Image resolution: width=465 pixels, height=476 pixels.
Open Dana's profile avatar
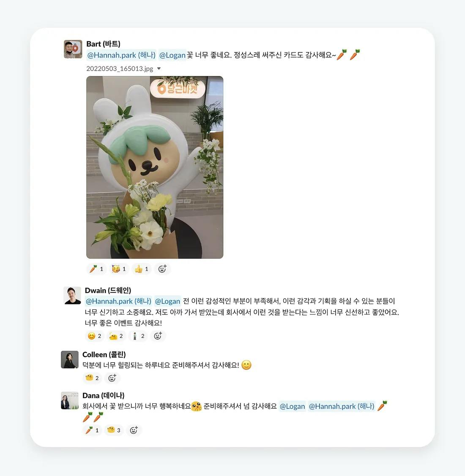coord(70,400)
